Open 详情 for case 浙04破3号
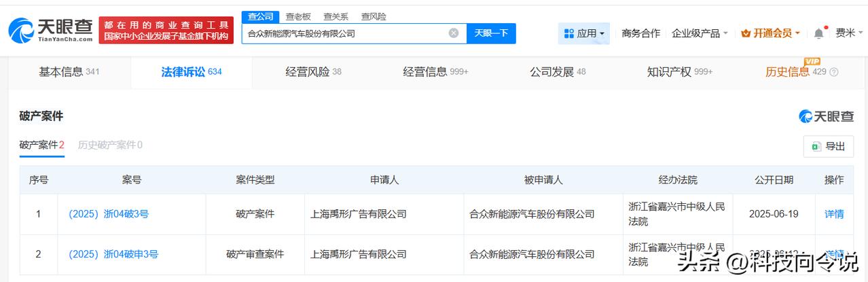Screen dimensions: 868x282 pyautogui.click(x=834, y=214)
